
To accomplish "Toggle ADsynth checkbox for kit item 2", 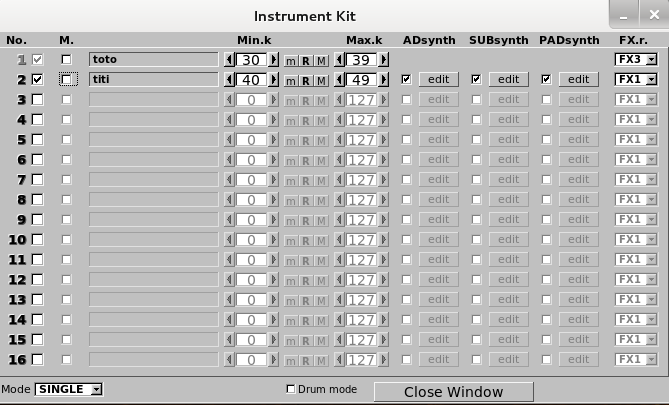I will click(x=406, y=79).
